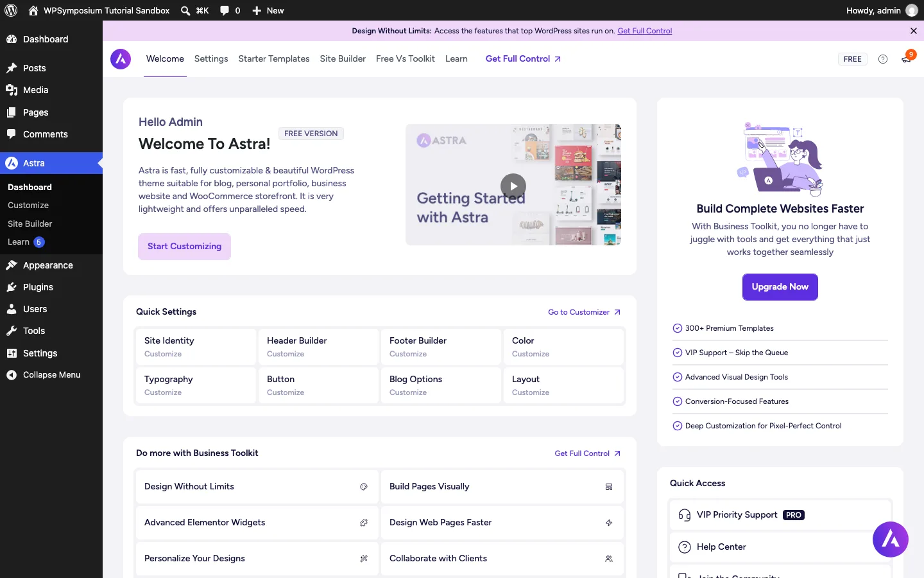
Task: Click the Build Pages Visually icon
Action: [x=609, y=487]
